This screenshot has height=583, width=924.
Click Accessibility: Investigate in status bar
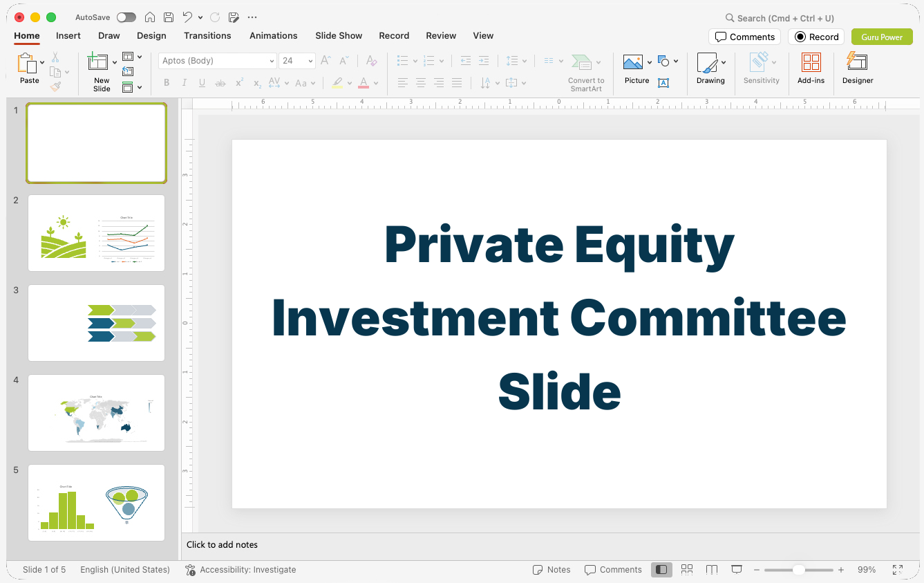point(241,570)
